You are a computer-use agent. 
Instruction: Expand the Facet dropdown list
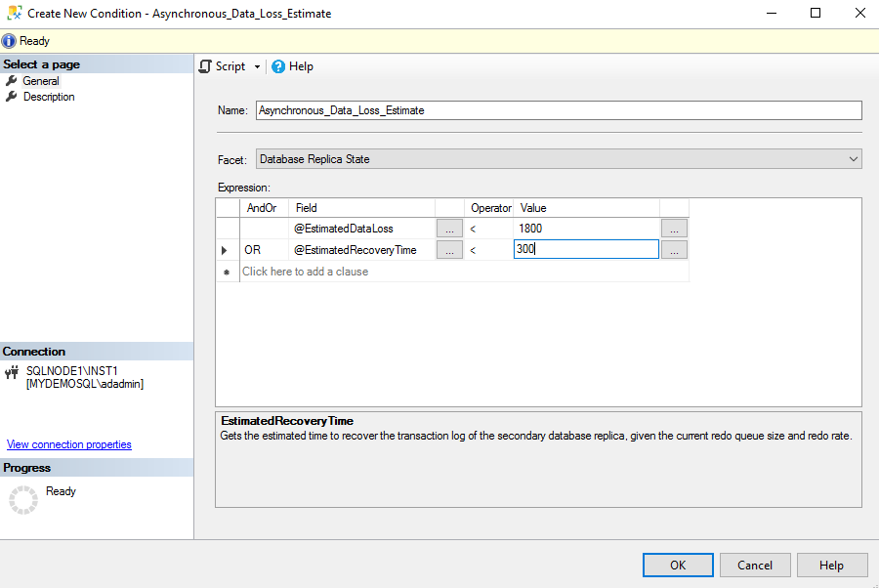point(854,159)
